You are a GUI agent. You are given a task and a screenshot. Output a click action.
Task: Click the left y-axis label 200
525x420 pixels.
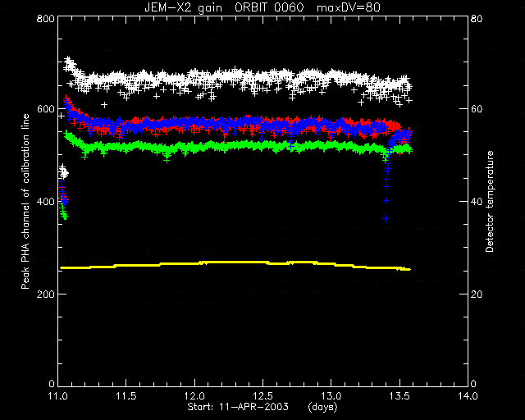[46, 294]
